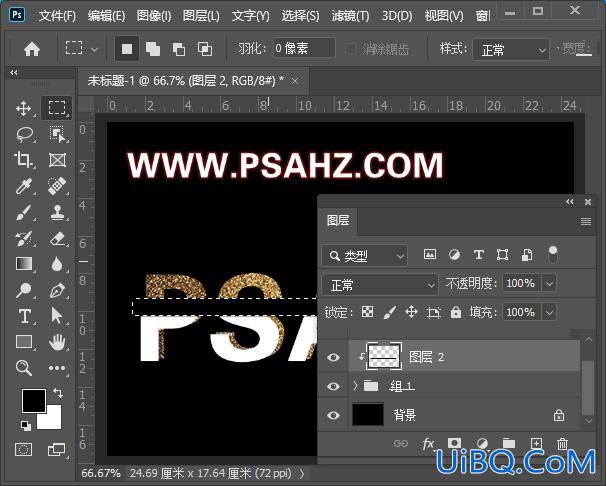Open the 填充 fill dropdown arrow
606x486 pixels.
549,312
